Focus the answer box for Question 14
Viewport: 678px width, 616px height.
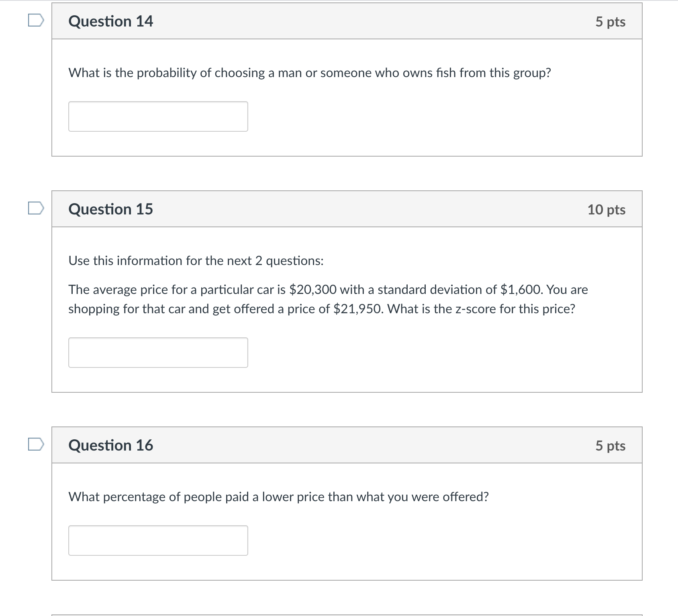pos(158,116)
